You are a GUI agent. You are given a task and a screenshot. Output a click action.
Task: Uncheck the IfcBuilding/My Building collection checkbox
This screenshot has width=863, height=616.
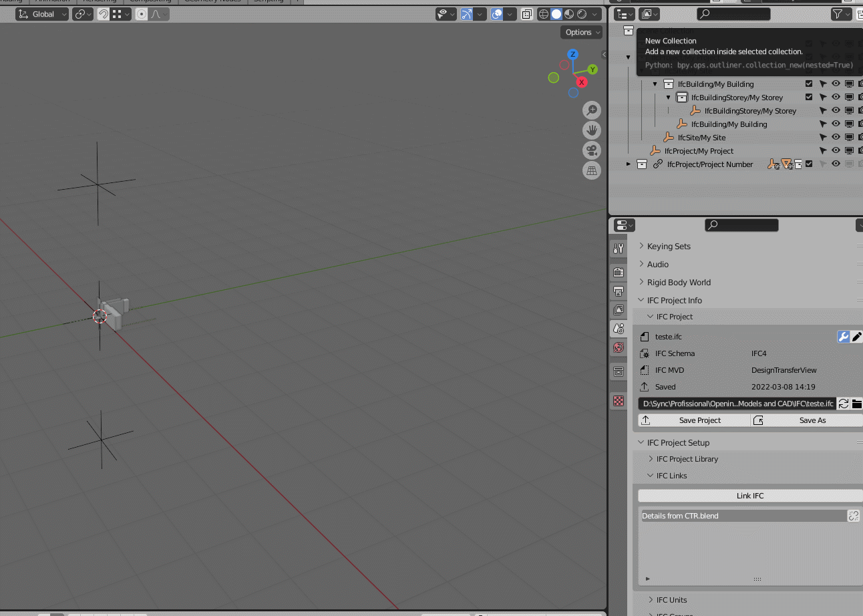[x=808, y=84]
